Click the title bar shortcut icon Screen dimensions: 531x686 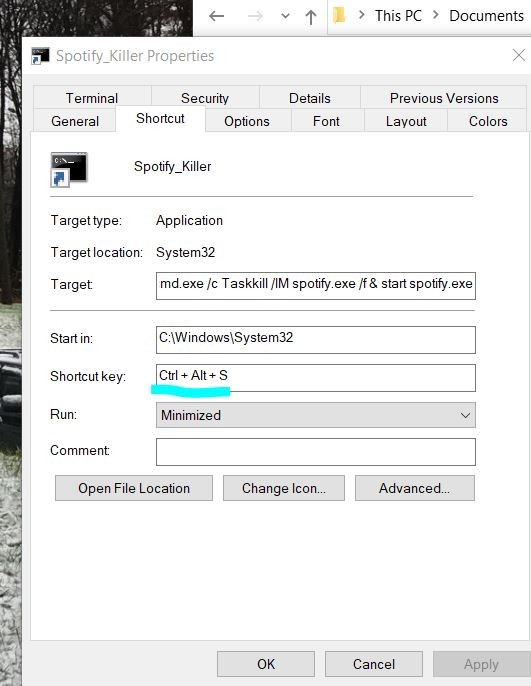[40, 56]
